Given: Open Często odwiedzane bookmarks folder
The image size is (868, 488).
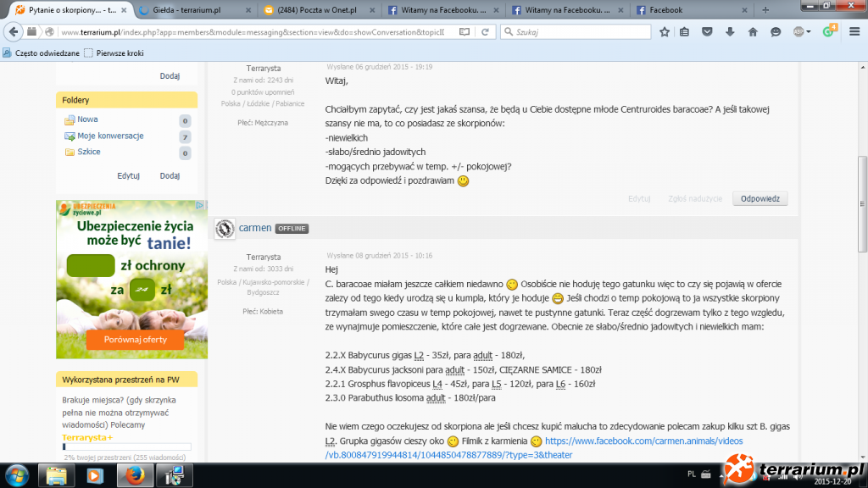Looking at the screenshot, I should point(42,53).
